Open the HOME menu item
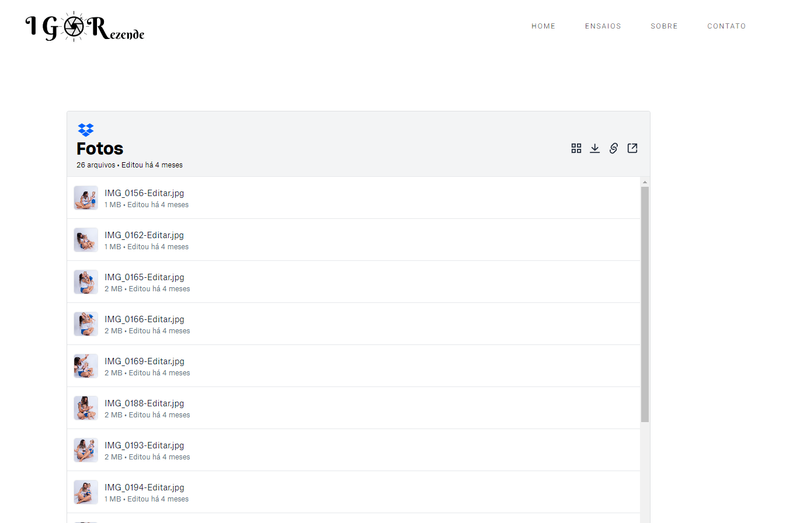800x523 pixels. [x=543, y=26]
